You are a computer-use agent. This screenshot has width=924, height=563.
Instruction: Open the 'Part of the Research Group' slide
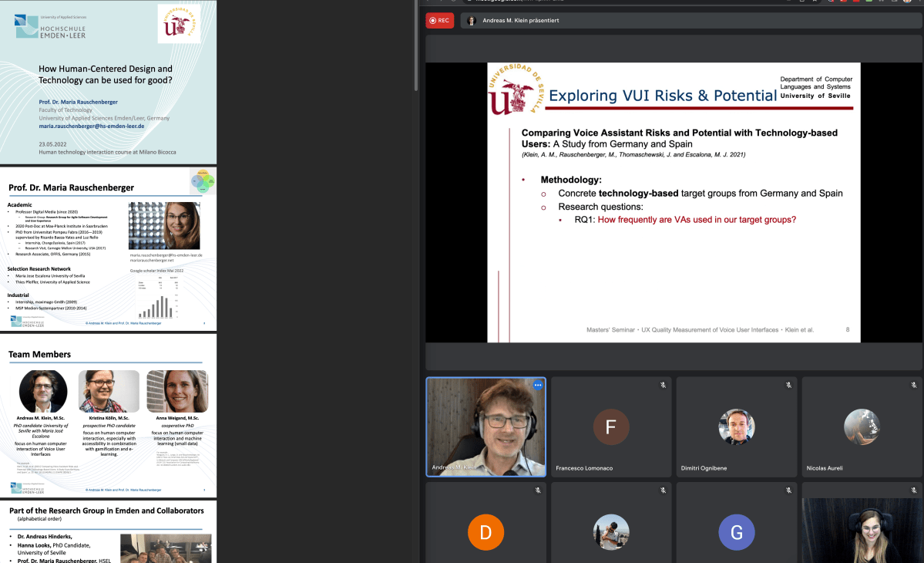[x=108, y=532]
